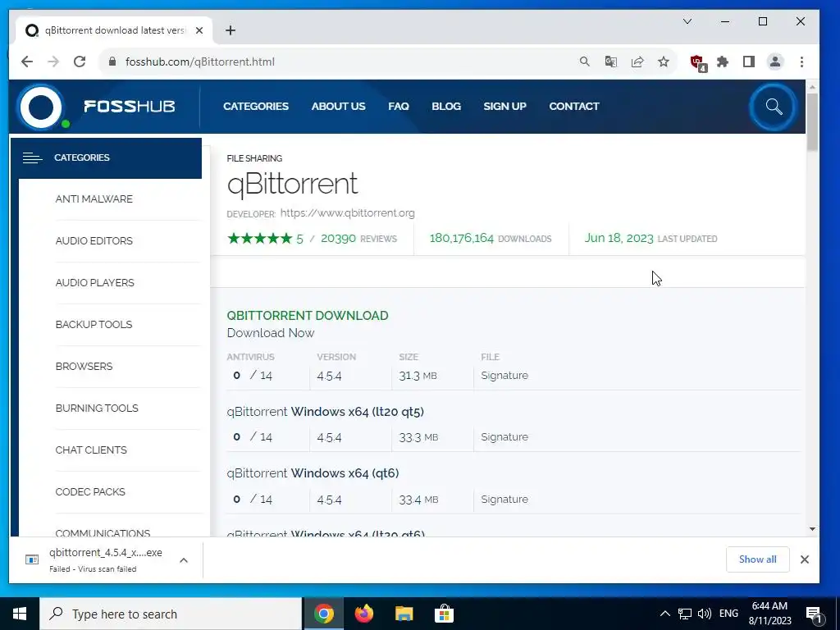
Task: Click the scrollbar down arrow
Action: coord(812,529)
